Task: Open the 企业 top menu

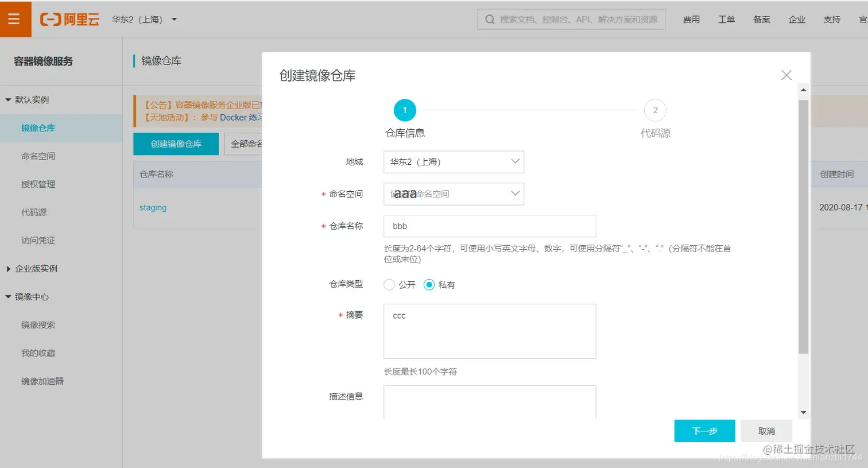Action: tap(797, 20)
